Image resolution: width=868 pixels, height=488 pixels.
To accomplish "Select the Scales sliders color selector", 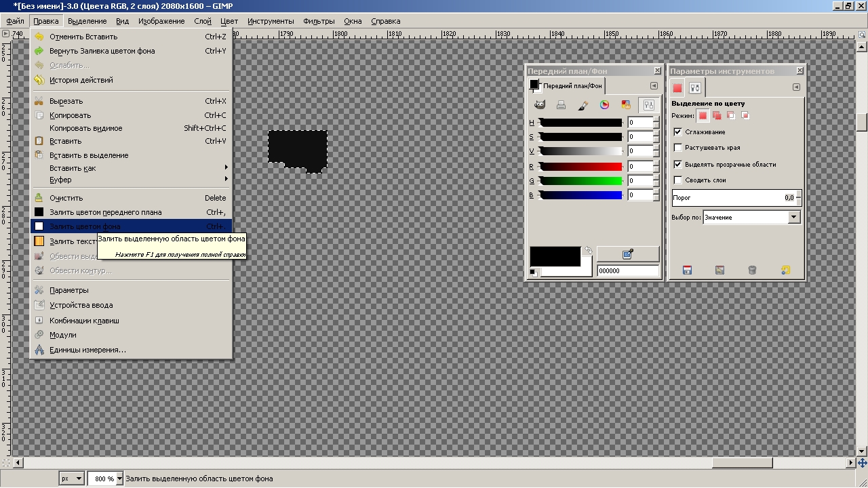I will (x=648, y=105).
